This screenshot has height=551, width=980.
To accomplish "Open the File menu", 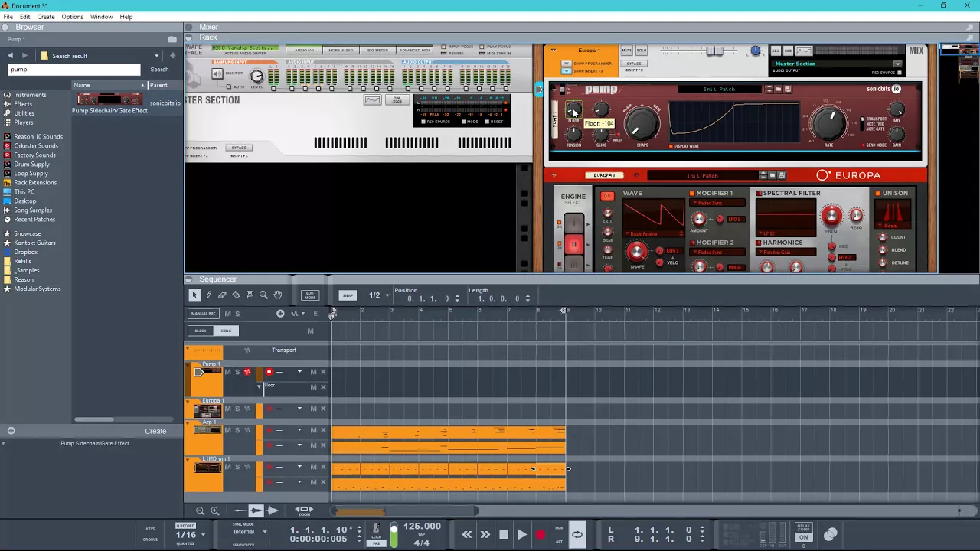I will (x=8, y=17).
